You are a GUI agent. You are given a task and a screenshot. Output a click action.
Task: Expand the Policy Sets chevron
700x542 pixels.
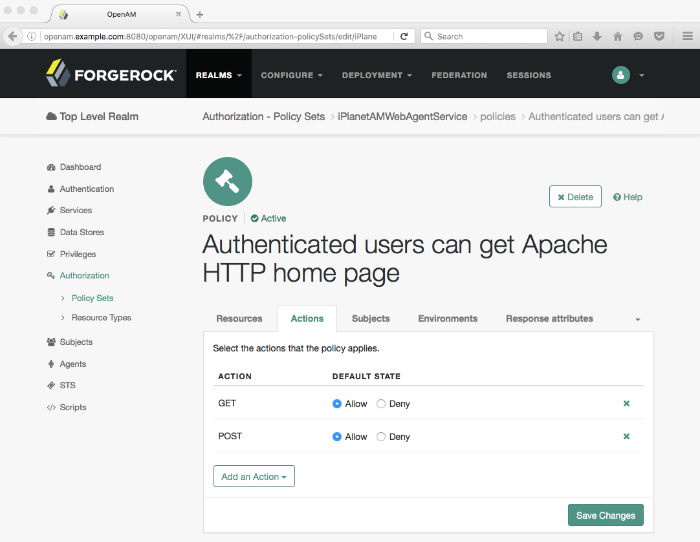pyautogui.click(x=62, y=298)
